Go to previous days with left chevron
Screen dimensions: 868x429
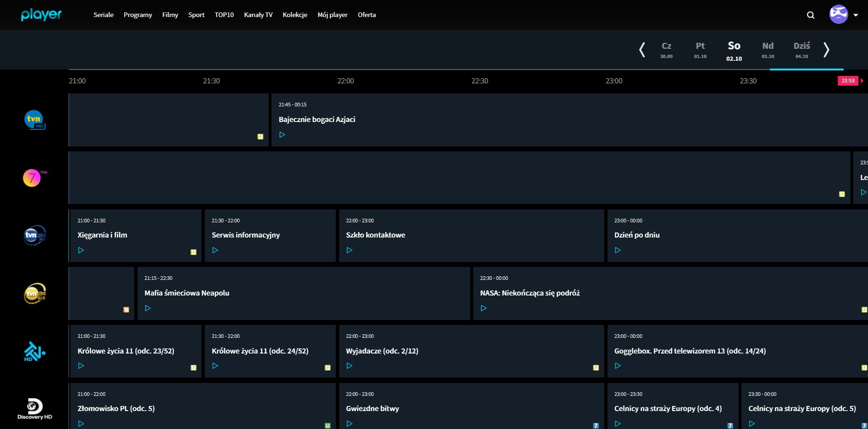(642, 49)
